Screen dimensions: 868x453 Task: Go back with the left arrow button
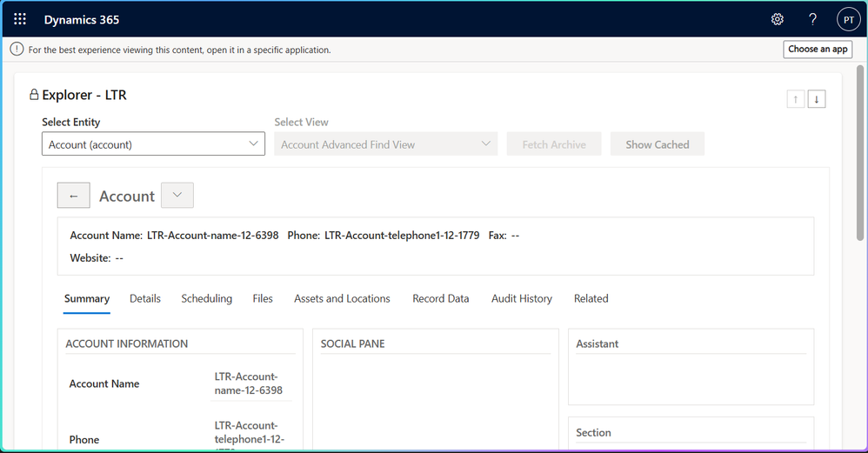point(74,196)
